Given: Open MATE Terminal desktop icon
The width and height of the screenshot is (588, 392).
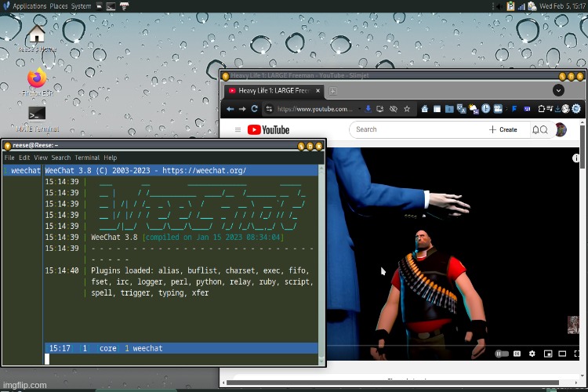Looking at the screenshot, I should 37,119.
